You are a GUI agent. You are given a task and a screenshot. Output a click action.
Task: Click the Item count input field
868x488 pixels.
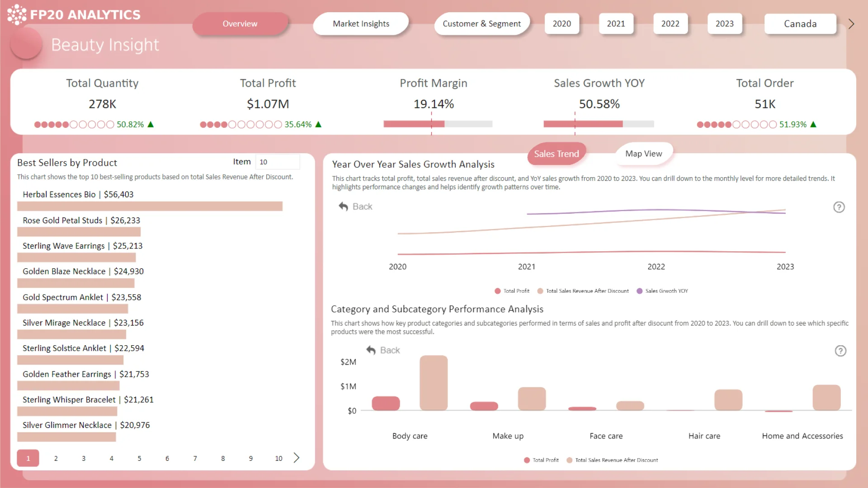click(278, 162)
